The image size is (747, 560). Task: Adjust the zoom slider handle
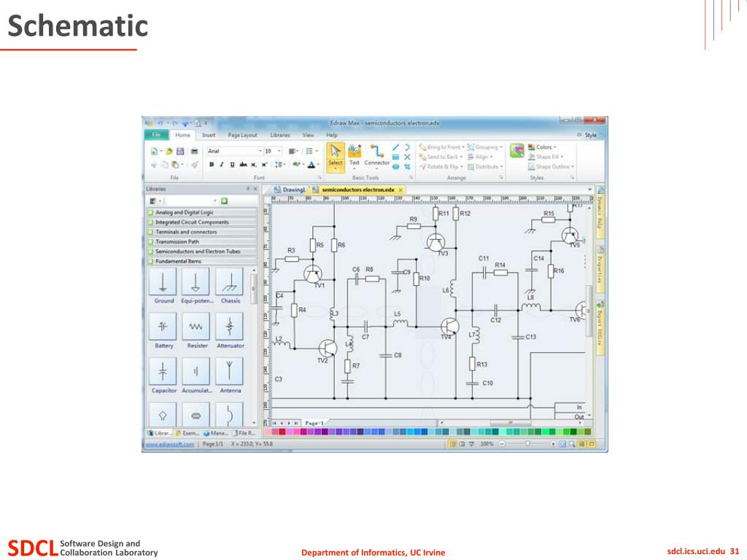coord(527,443)
